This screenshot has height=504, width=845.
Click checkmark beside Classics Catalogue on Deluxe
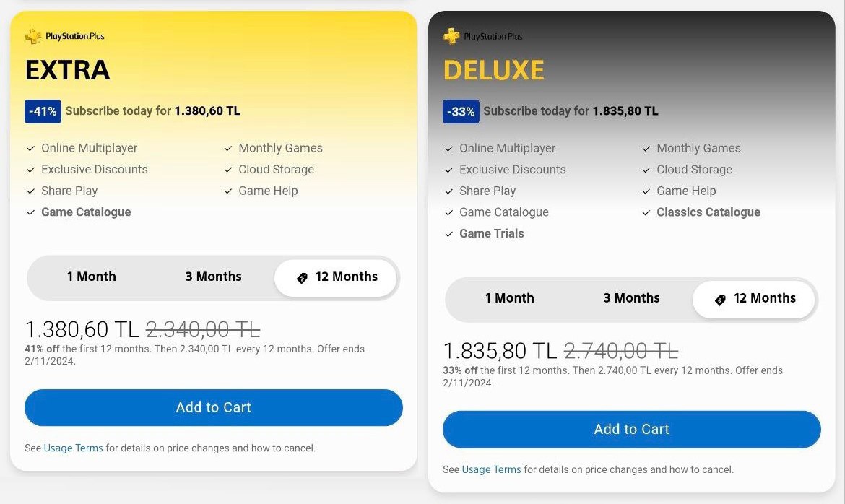[646, 212]
